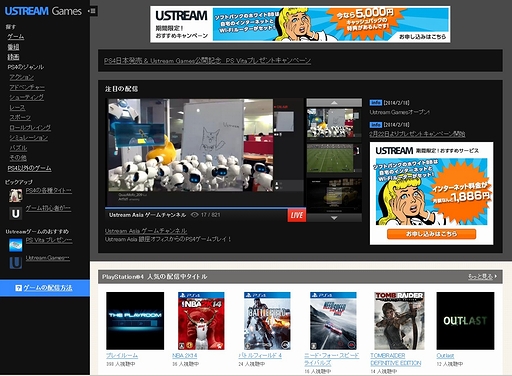
Task: Click the Ustream Games U icon in sidebar
Action: (15, 263)
